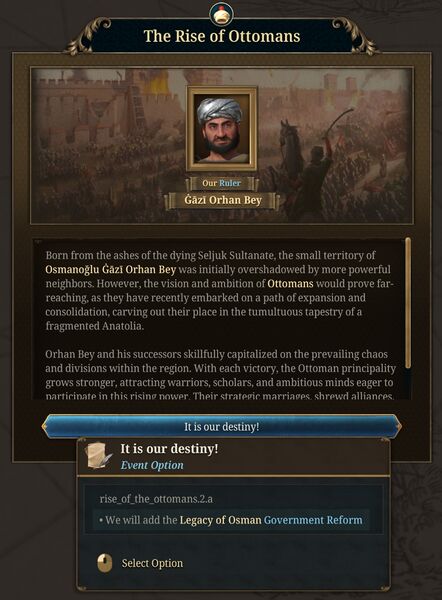The image size is (442, 600).
Task: Click the mouse left-click Select Option icon
Action: (x=104, y=563)
